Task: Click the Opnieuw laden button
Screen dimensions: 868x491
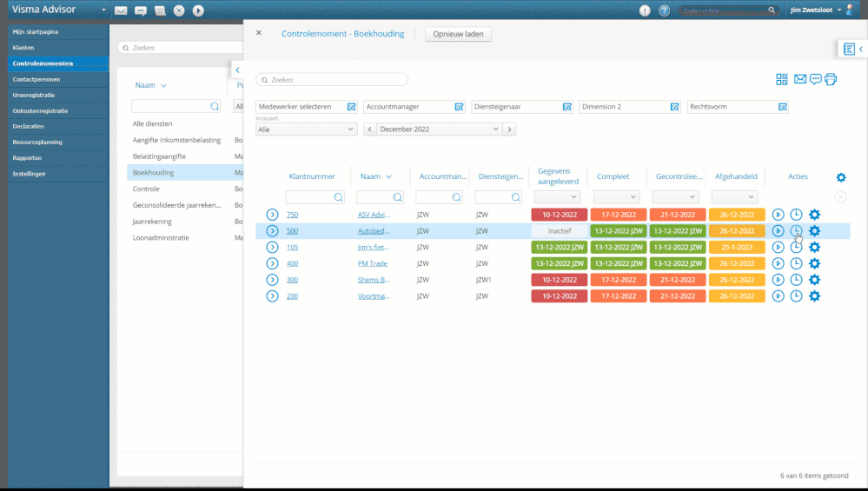Action: pyautogui.click(x=458, y=34)
